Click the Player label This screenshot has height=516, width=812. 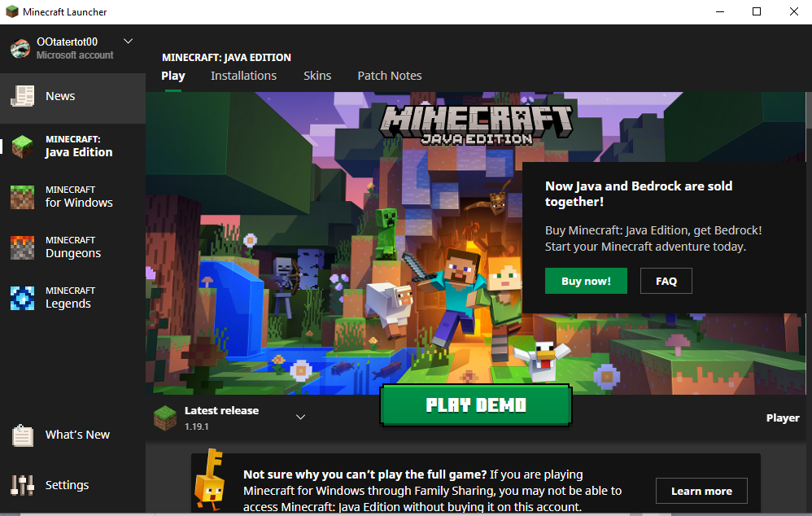coord(783,418)
